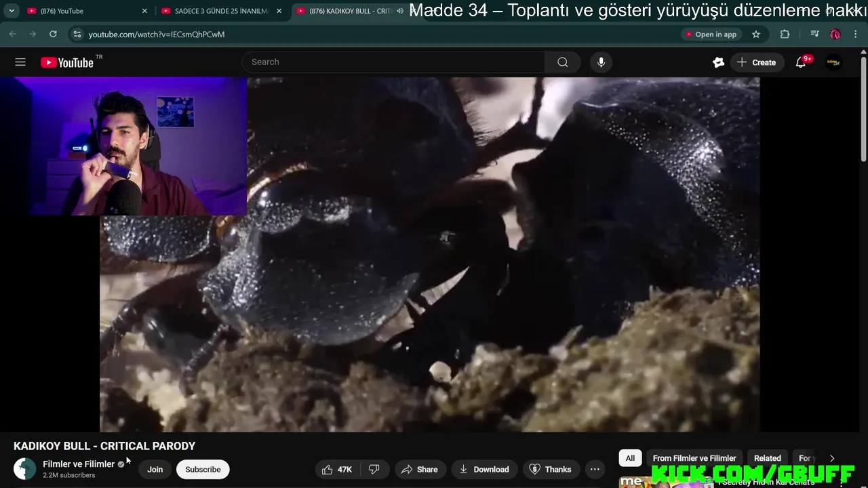
Task: Click the page vertical scrollbar
Action: 864,108
